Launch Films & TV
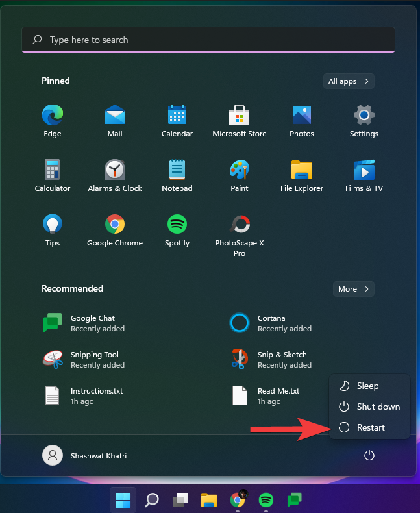This screenshot has width=420, height=513. 364,176
